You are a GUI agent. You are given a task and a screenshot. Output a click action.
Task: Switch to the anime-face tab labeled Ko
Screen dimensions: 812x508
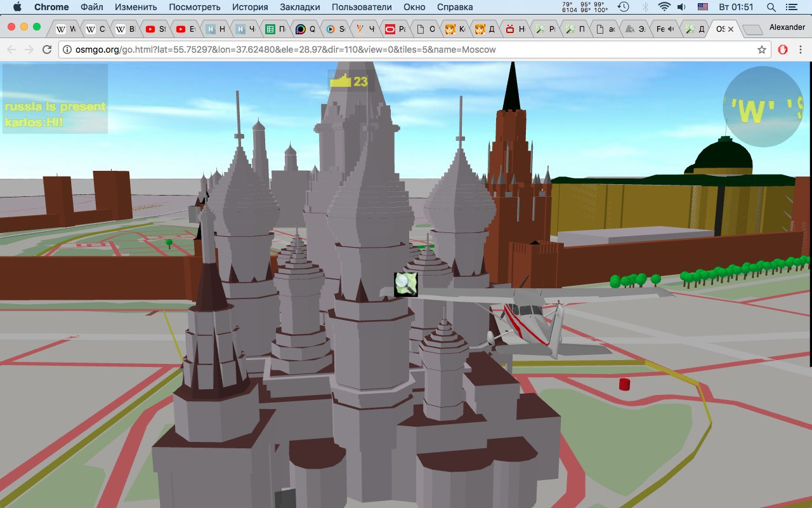coord(455,29)
